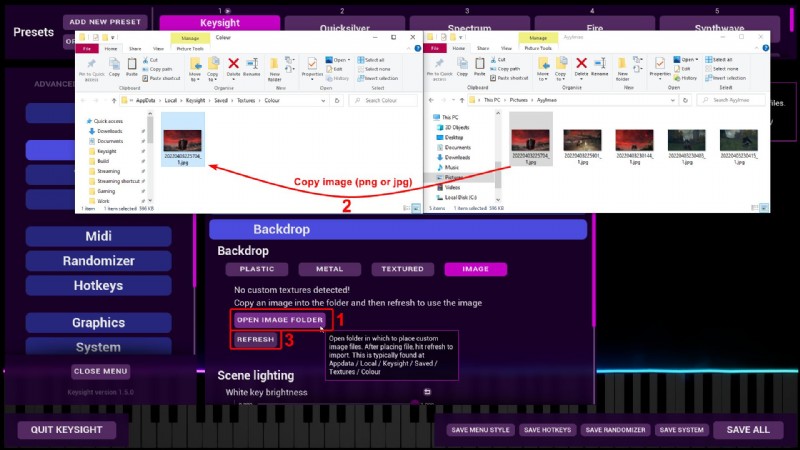This screenshot has height=450, width=800.
Task: Click large icons view button in Ayylmao status bar
Action: pyautogui.click(x=764, y=208)
